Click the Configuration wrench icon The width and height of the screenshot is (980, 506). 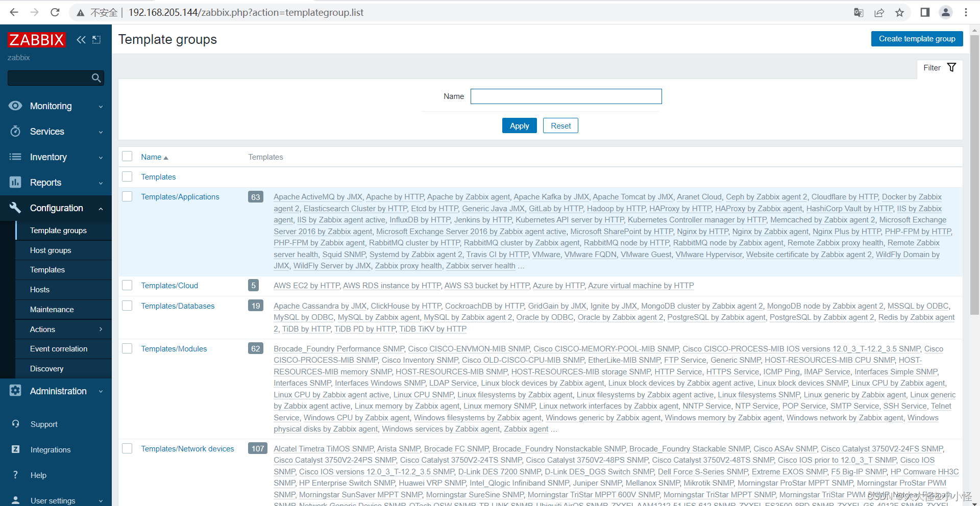(x=15, y=208)
